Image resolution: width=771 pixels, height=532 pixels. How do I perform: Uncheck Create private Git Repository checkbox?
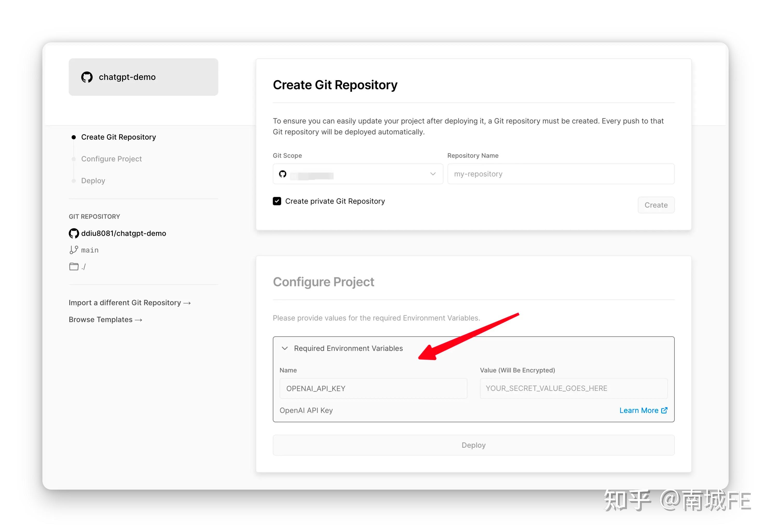point(277,201)
